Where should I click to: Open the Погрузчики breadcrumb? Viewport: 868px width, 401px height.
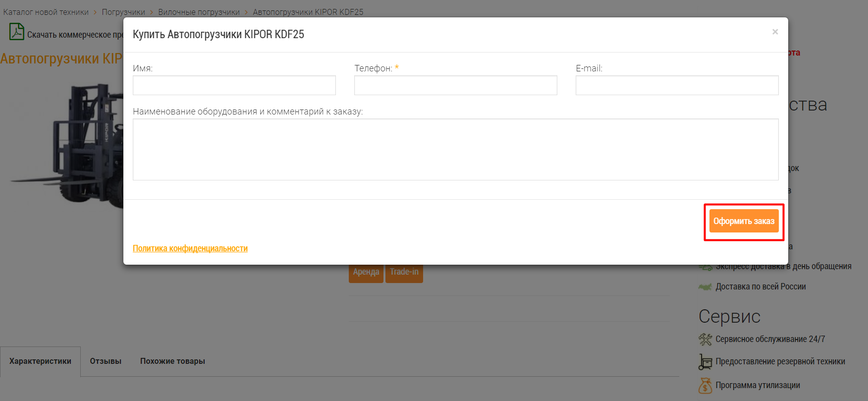(x=123, y=12)
